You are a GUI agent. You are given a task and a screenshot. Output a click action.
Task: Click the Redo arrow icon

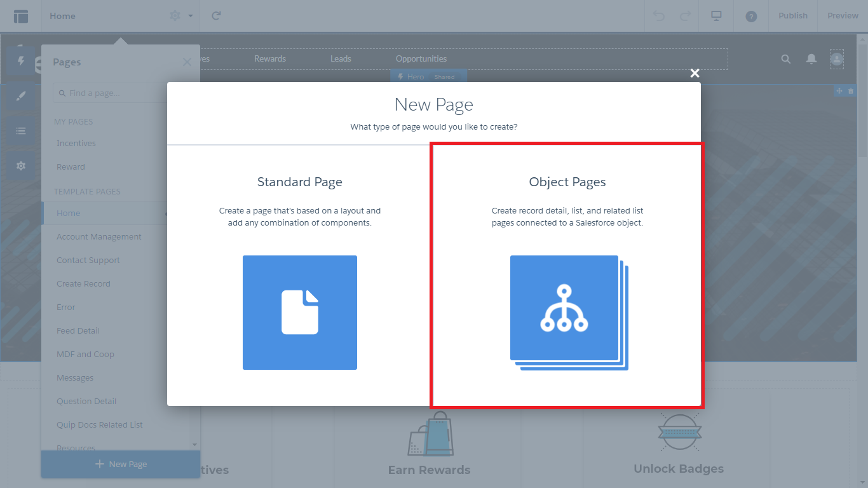685,16
